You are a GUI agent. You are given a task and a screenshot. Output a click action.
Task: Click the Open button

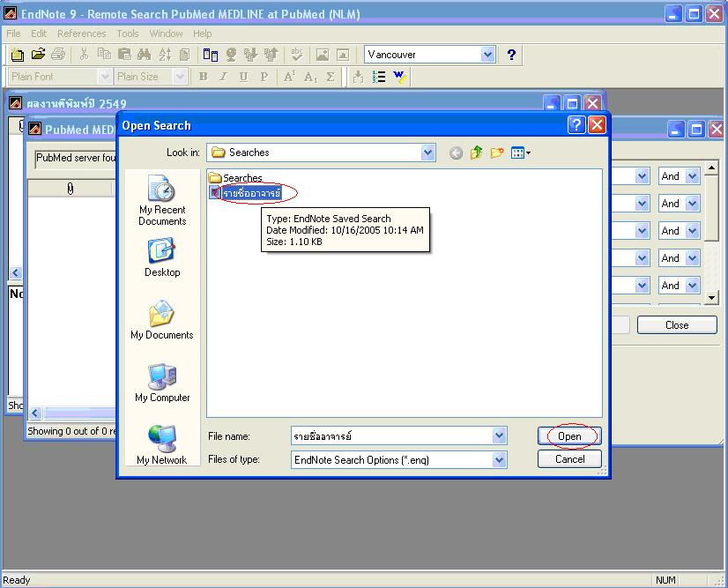click(569, 436)
